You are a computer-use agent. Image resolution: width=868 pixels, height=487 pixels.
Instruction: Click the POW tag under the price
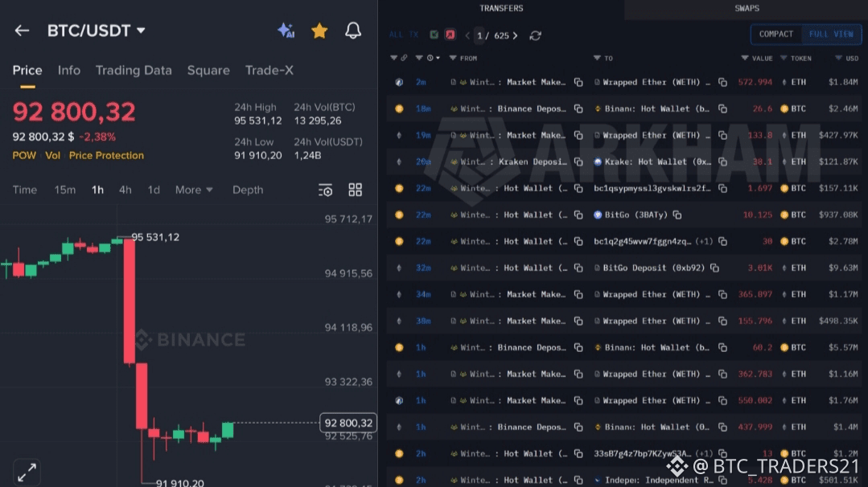pos(24,155)
